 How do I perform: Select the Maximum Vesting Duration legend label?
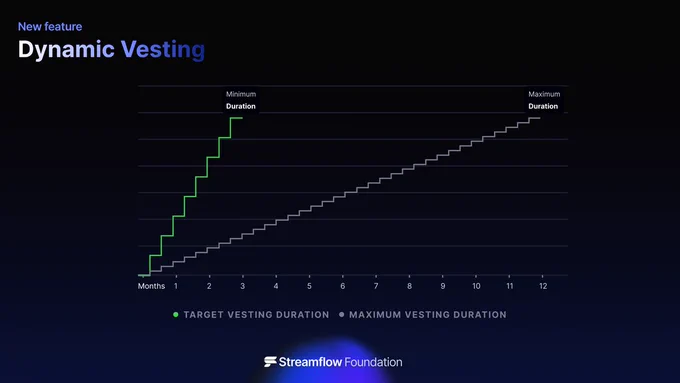(x=428, y=314)
